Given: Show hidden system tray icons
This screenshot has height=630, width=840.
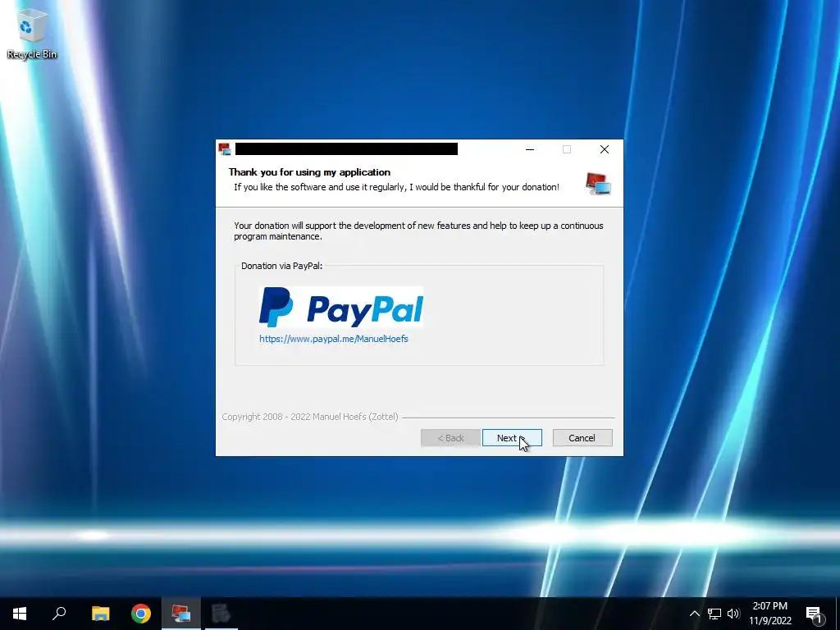Looking at the screenshot, I should (x=694, y=614).
